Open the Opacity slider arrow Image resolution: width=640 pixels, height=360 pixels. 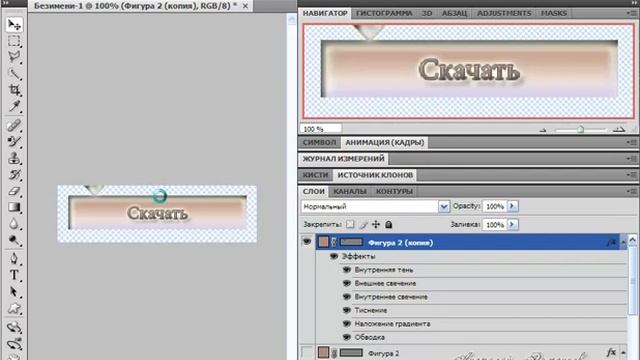(x=513, y=207)
